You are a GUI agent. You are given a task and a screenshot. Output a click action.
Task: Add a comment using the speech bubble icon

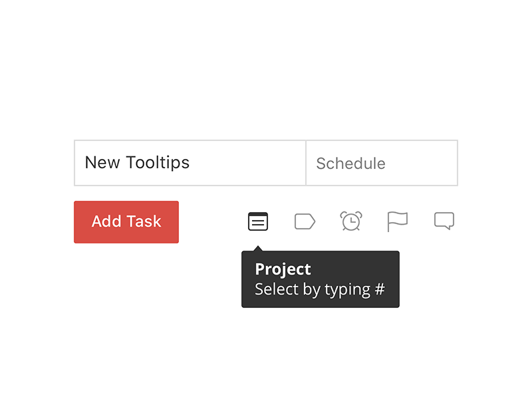coord(444,221)
